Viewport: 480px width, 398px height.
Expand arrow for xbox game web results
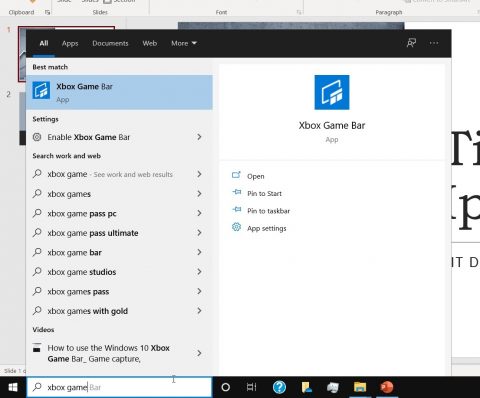[x=199, y=174]
